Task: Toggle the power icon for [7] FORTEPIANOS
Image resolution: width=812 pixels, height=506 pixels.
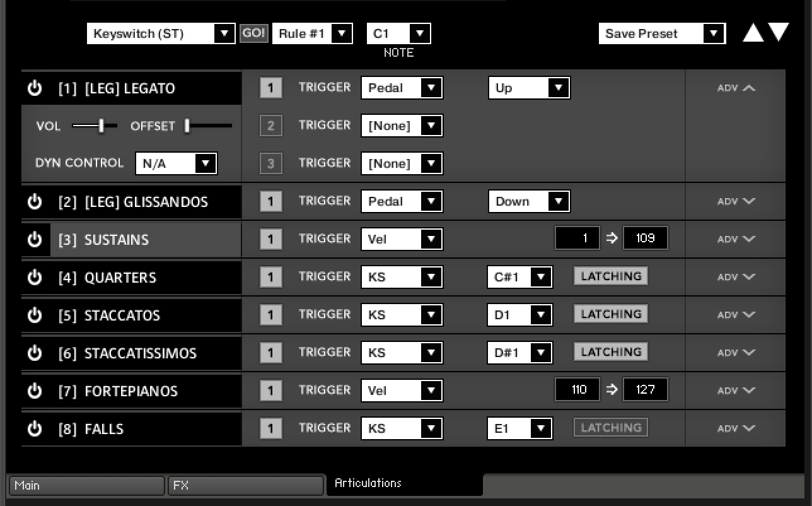Action: (x=34, y=391)
